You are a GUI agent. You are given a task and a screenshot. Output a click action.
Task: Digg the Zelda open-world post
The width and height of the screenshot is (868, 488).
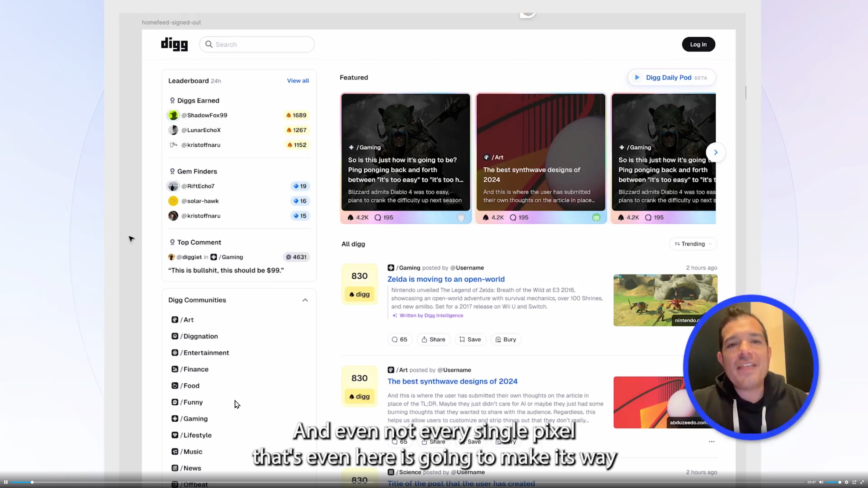point(359,294)
